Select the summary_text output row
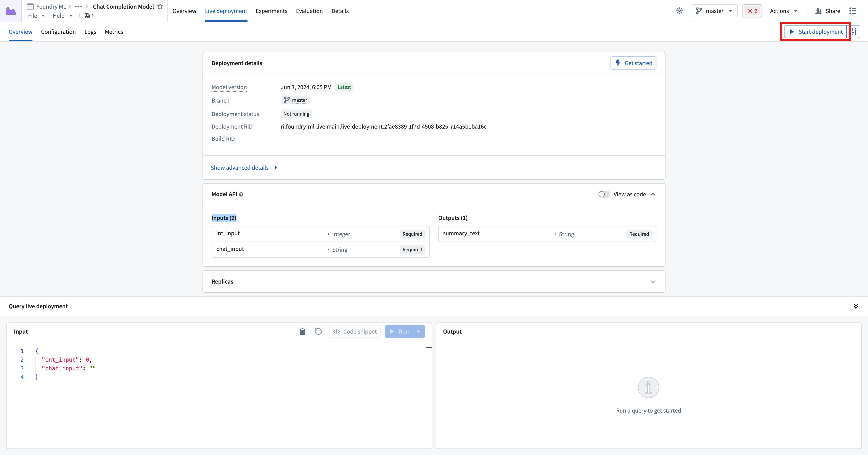 (x=547, y=234)
